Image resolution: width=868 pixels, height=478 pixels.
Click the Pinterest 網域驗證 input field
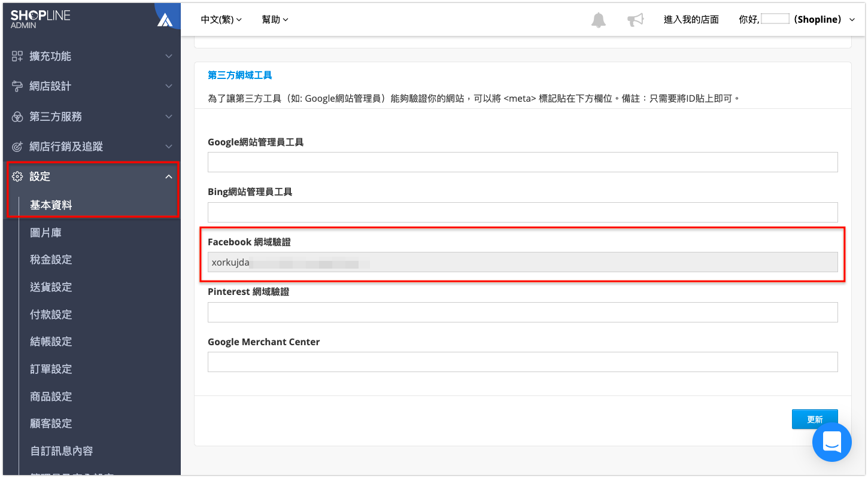click(x=522, y=312)
